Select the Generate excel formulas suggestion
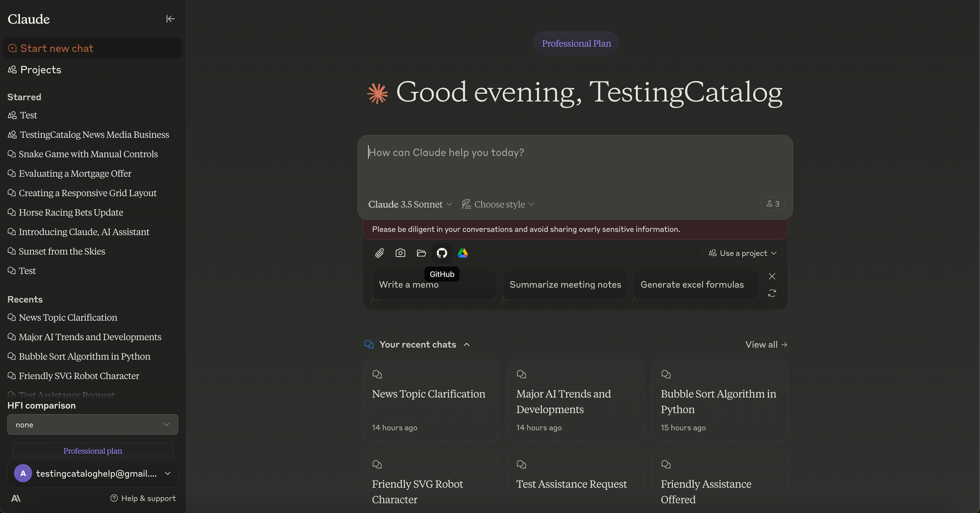Image resolution: width=980 pixels, height=513 pixels. point(696,285)
